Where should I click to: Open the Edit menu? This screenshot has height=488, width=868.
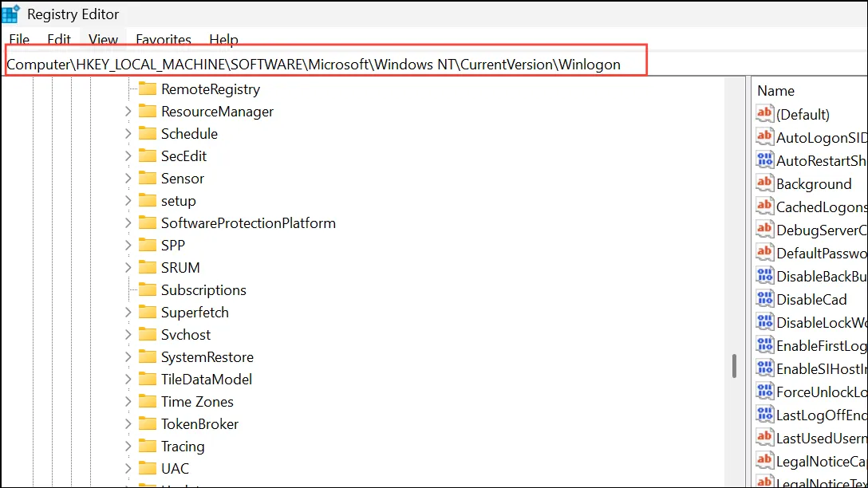(x=59, y=40)
